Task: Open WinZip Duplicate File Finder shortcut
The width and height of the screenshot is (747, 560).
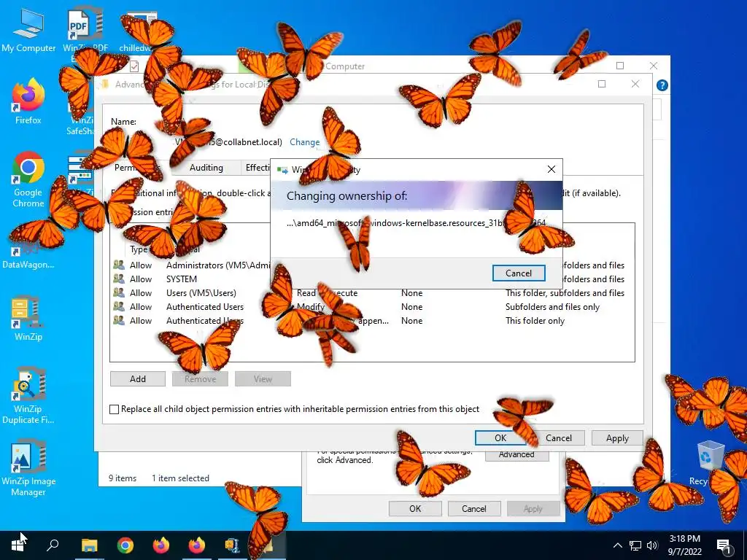Action: (28, 395)
